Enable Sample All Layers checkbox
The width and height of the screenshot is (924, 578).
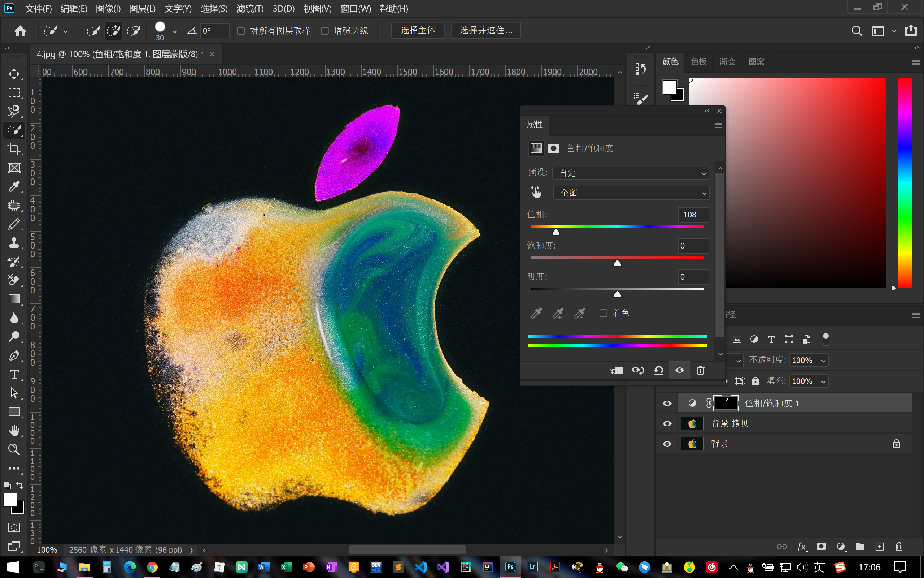click(x=241, y=31)
